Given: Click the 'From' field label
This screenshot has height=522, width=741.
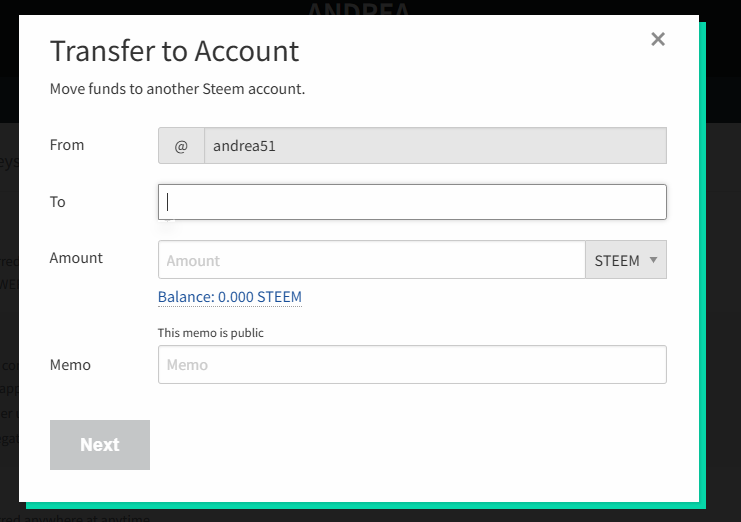Looking at the screenshot, I should 67,145.
